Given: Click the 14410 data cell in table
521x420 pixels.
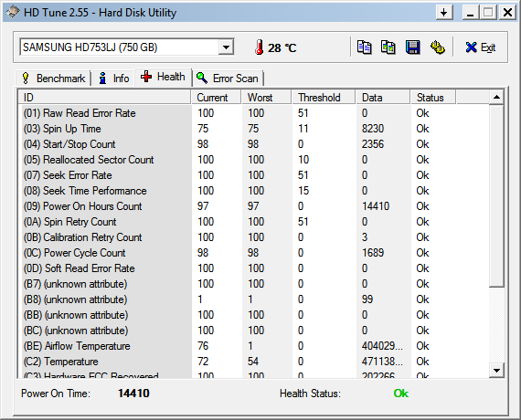Looking at the screenshot, I should [376, 206].
